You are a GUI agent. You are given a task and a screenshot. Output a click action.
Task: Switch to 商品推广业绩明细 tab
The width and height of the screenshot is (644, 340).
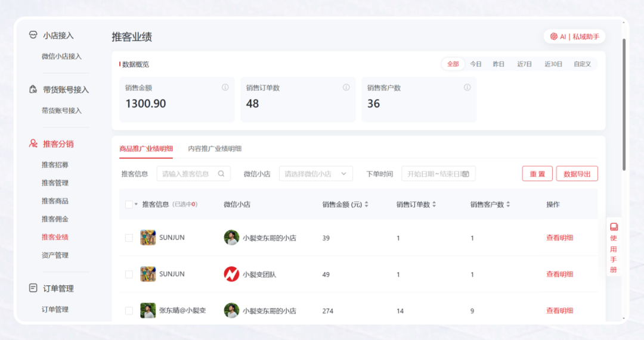click(x=146, y=148)
